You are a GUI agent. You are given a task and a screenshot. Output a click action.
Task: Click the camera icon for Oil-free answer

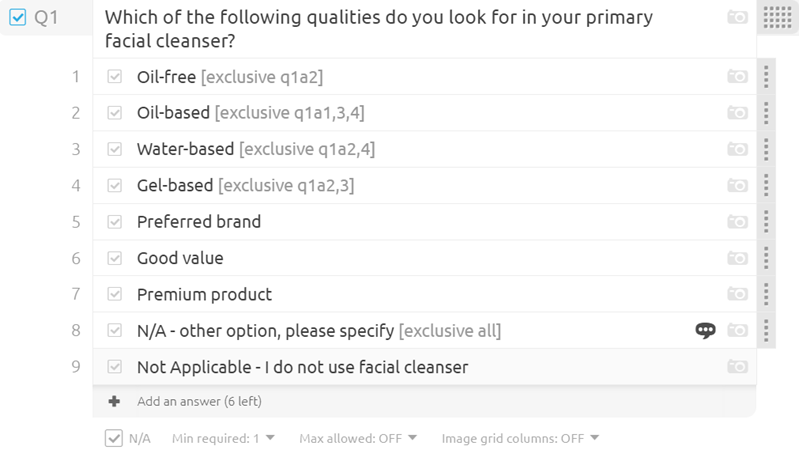pos(737,76)
